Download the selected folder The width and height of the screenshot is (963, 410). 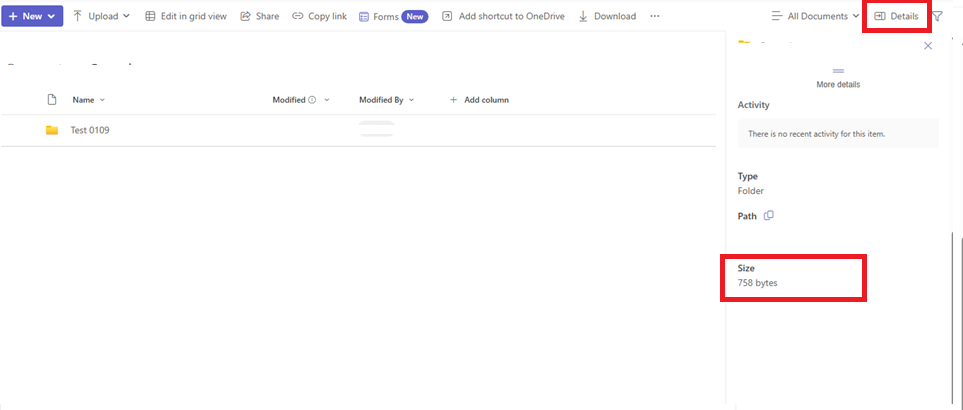[x=607, y=16]
